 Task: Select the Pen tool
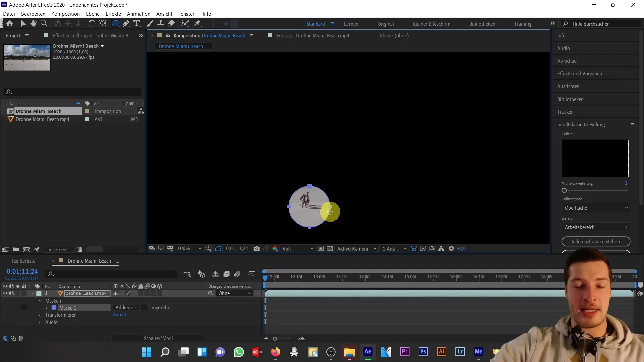[x=126, y=23]
